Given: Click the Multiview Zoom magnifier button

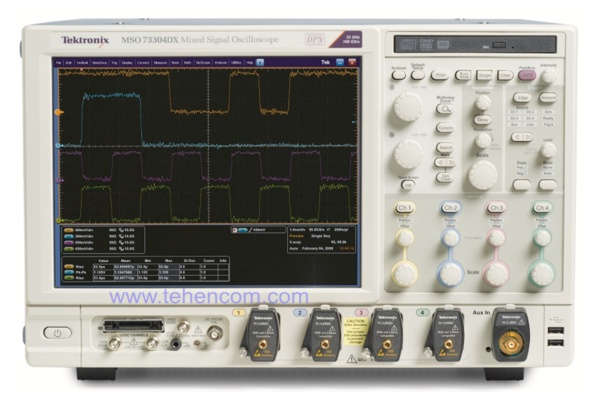Looking at the screenshot, I should [445, 109].
